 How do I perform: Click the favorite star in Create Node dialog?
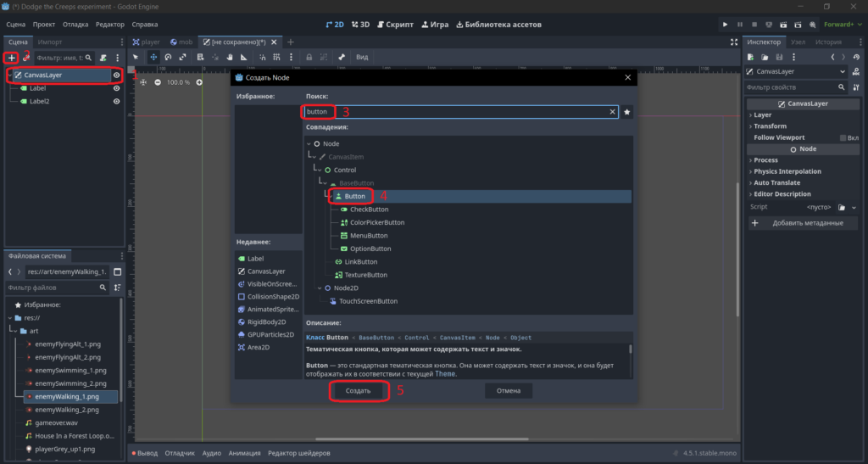point(626,112)
